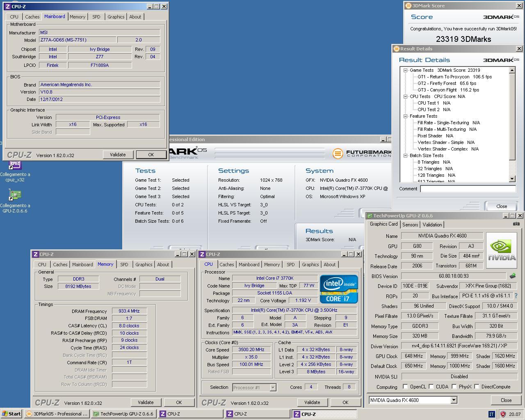Select the Pixel Shader result row
Image resolution: width=525 pixels, height=420 pixels.
click(x=435, y=136)
